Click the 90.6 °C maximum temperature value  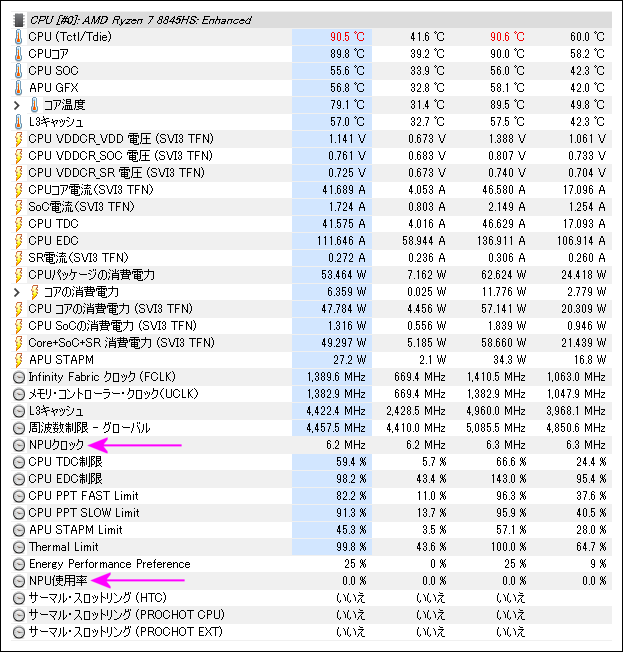507,37
